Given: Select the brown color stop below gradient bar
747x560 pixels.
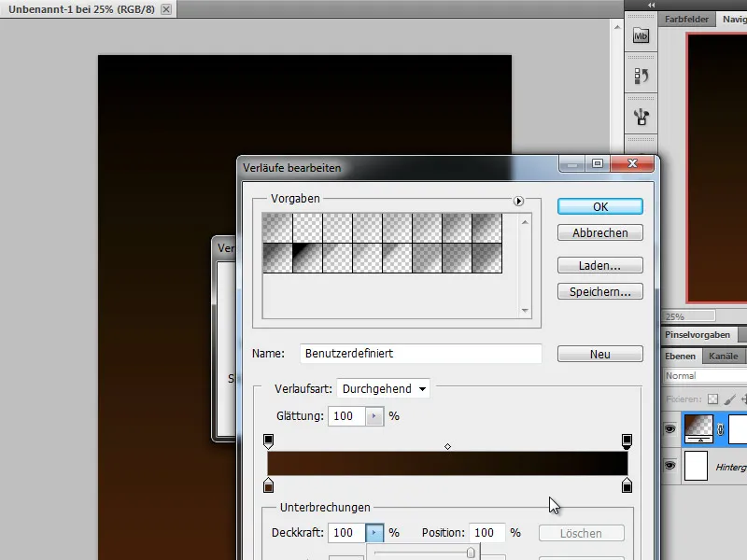Looking at the screenshot, I should click(x=268, y=484).
